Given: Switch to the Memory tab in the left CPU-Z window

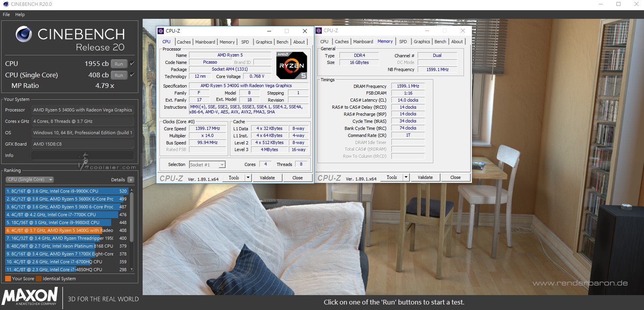Looking at the screenshot, I should point(227,42).
